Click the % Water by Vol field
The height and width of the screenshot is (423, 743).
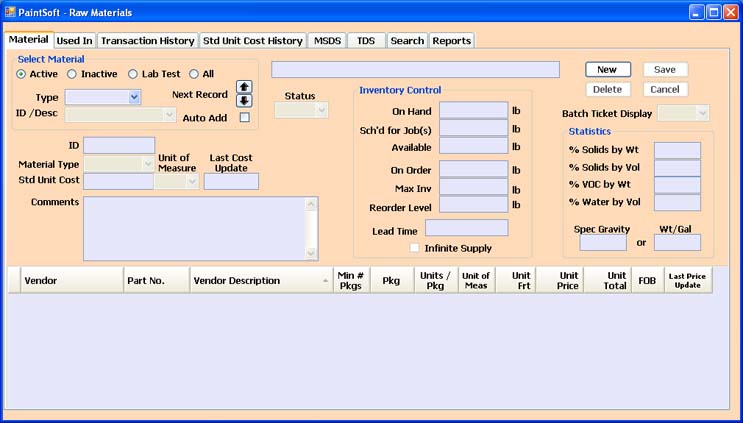click(x=677, y=203)
